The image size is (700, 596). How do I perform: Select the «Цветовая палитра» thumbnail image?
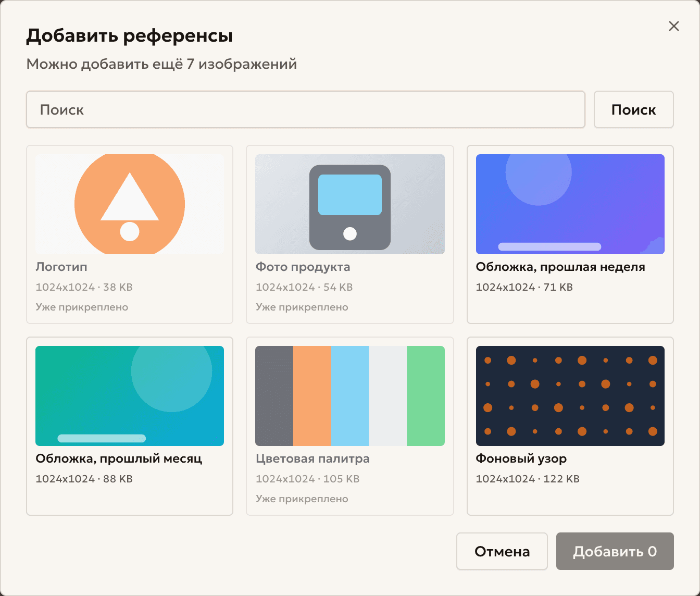tap(350, 396)
